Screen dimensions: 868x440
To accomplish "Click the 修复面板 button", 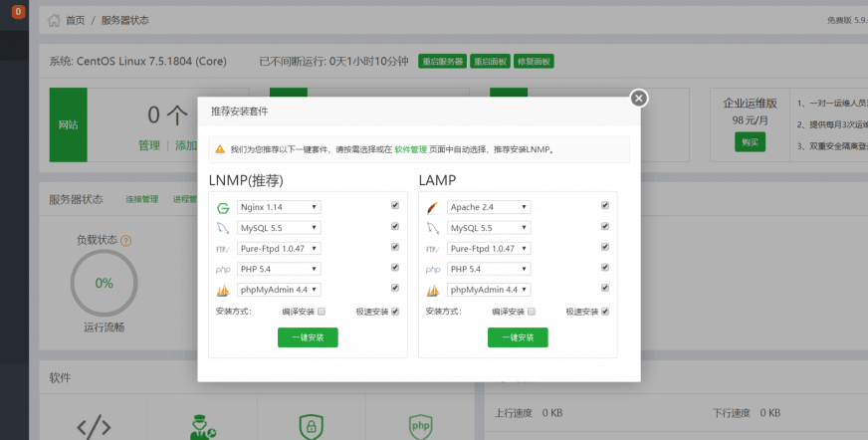I will pos(534,62).
